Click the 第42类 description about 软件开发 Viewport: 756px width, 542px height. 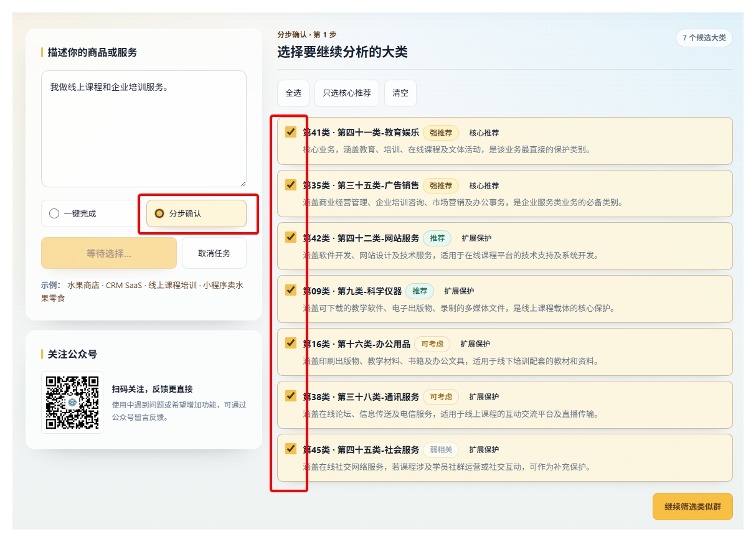point(451,255)
